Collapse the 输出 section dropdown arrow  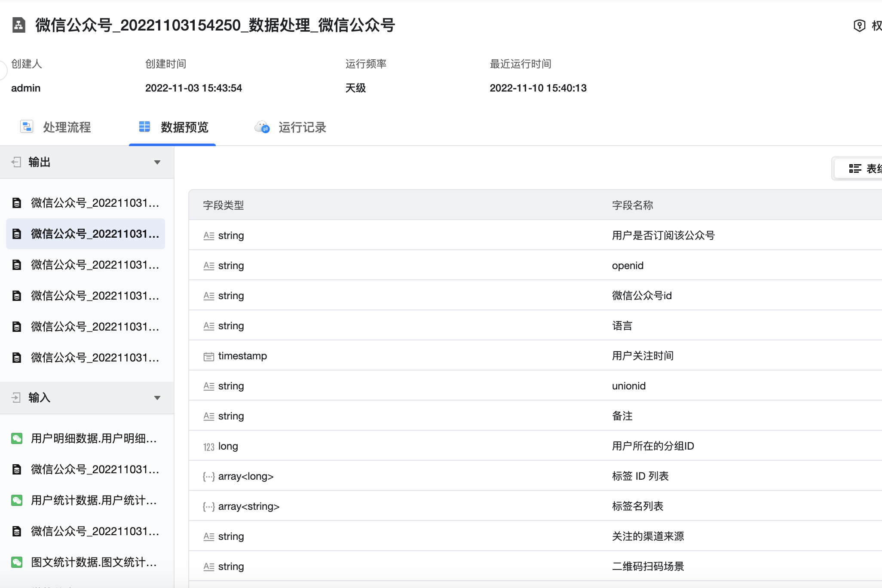pyautogui.click(x=157, y=162)
